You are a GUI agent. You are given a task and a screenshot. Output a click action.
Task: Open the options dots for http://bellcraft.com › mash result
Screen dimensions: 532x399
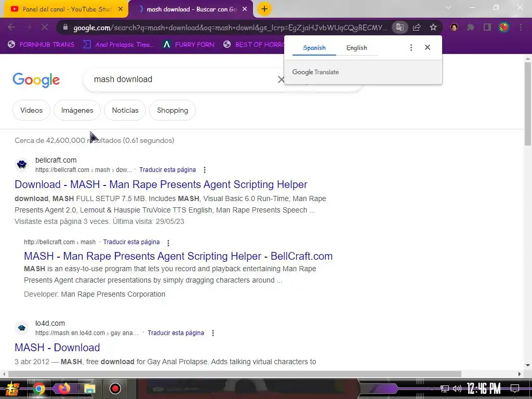(168, 242)
